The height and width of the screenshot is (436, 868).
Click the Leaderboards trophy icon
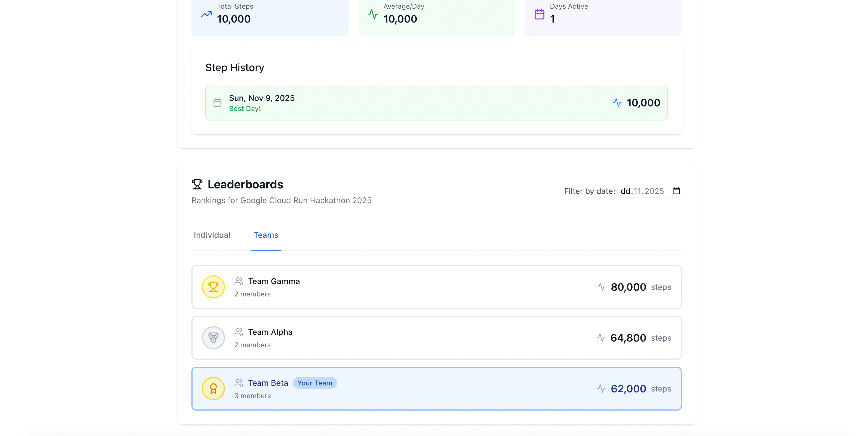(x=197, y=184)
